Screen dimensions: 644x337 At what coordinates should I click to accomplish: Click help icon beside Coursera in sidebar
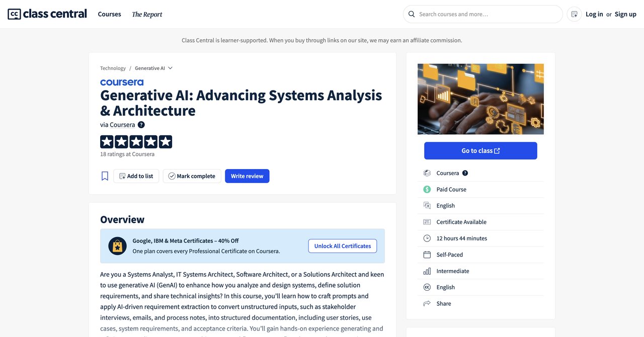(465, 173)
